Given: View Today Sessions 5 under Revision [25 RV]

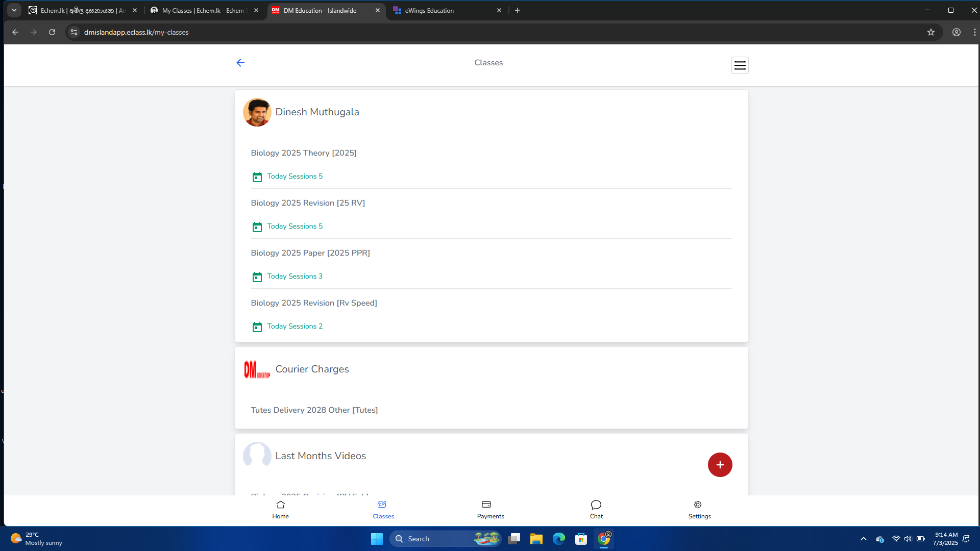Looking at the screenshot, I should (295, 227).
